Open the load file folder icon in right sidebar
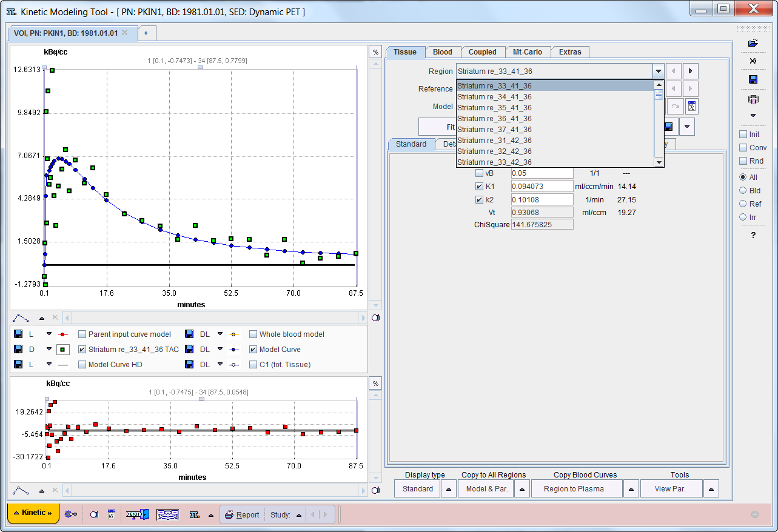The width and height of the screenshot is (778, 532). pyautogui.click(x=753, y=43)
